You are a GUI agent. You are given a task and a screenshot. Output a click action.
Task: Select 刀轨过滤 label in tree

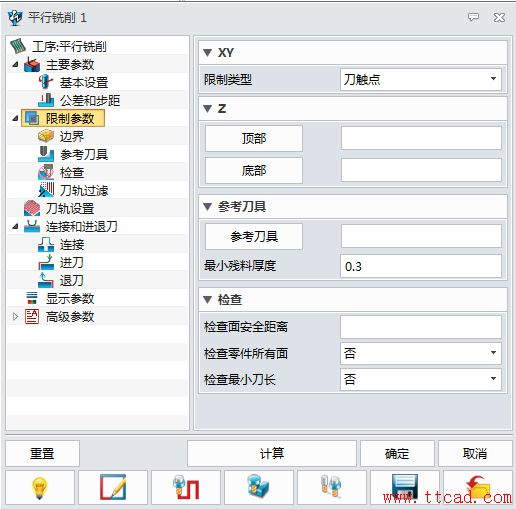pos(84,190)
